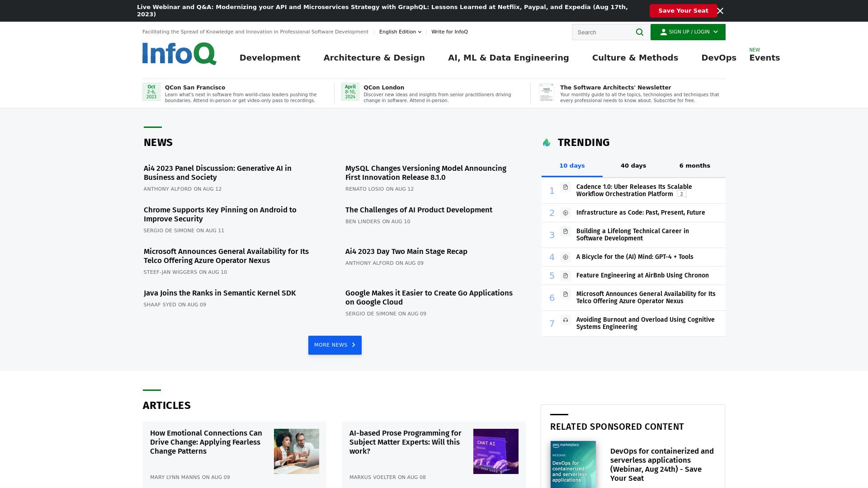The image size is (868, 488).
Task: Expand the English Edition dropdown
Action: click(x=400, y=32)
